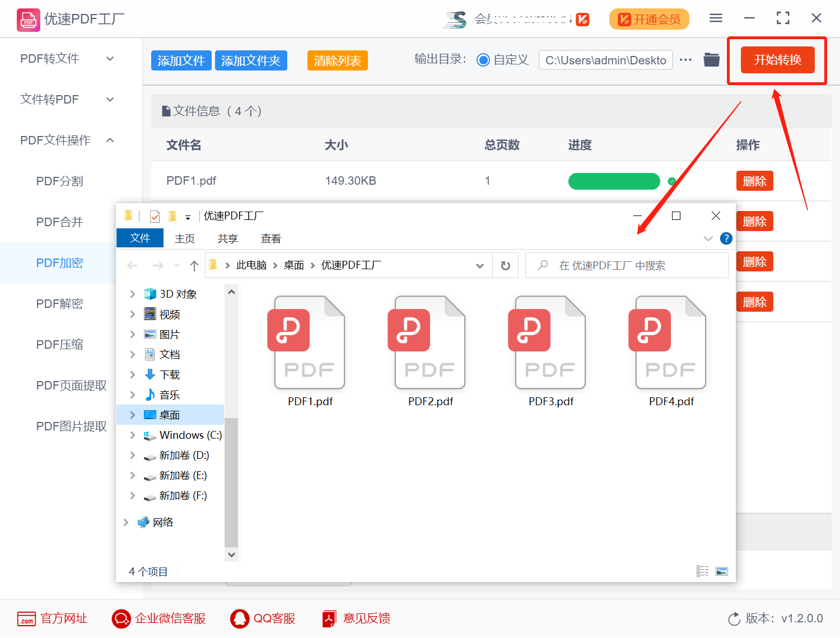
Task: Switch to the Explorer 主页 tab
Action: click(185, 239)
